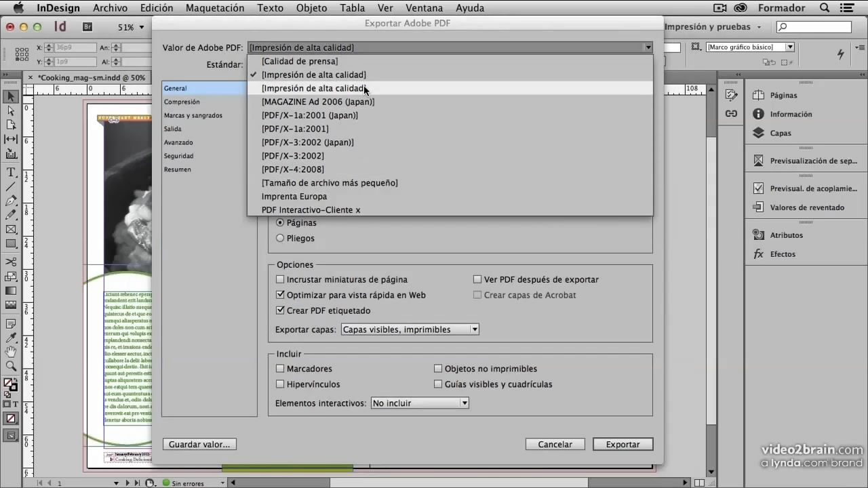Open the Páginas panel
Image resolution: width=868 pixels, height=488 pixels.
[x=783, y=96]
